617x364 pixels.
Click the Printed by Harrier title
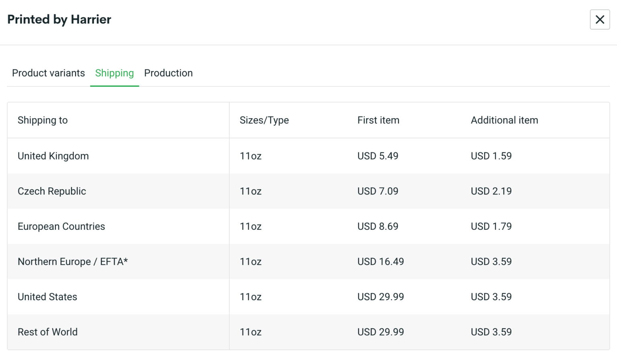point(59,19)
